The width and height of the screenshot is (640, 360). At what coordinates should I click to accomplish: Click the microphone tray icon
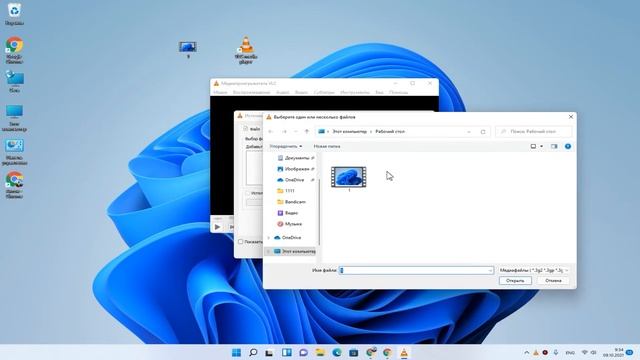pyautogui.click(x=556, y=353)
